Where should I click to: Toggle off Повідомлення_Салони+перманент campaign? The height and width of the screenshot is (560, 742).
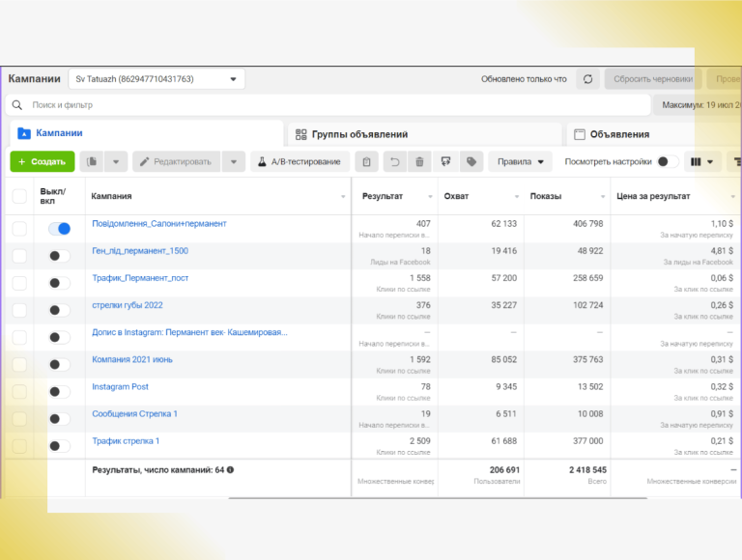[x=60, y=229]
